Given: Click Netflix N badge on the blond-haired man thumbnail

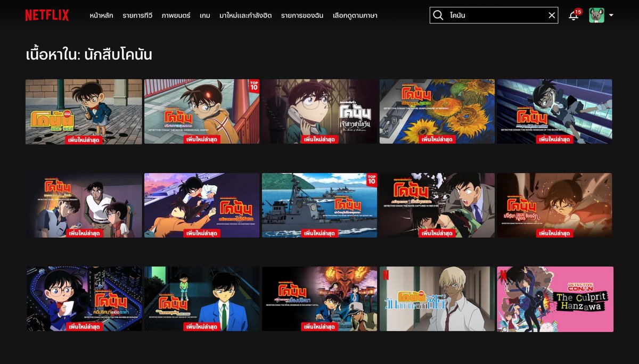Looking at the screenshot, I should [x=385, y=275].
